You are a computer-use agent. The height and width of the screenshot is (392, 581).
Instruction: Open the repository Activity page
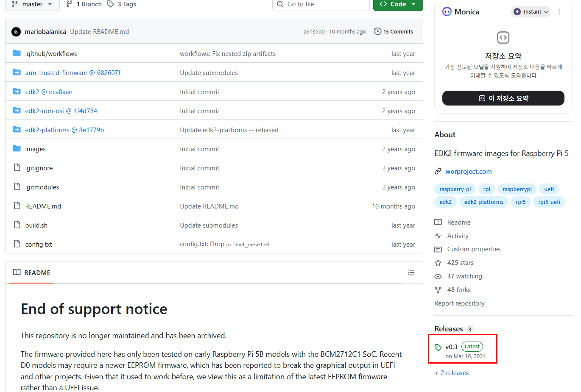tap(452, 236)
